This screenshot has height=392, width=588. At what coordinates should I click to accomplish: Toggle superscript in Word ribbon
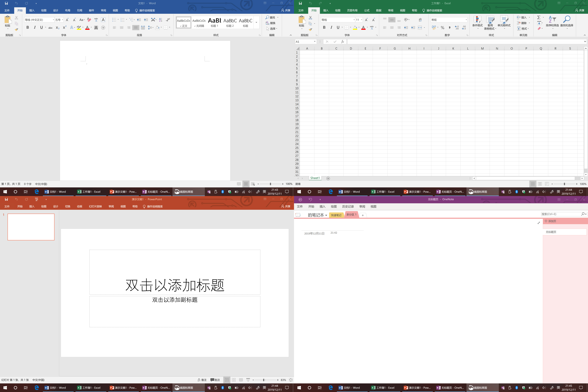64,28
